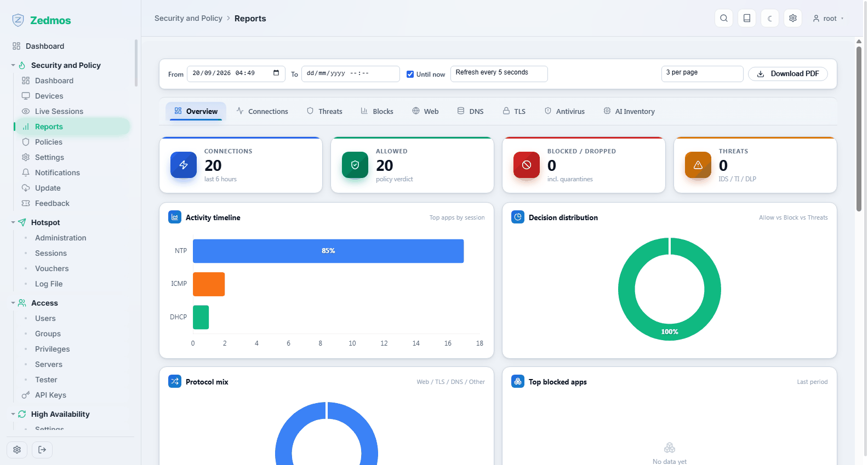
Task: Click the From date input field
Action: (236, 73)
